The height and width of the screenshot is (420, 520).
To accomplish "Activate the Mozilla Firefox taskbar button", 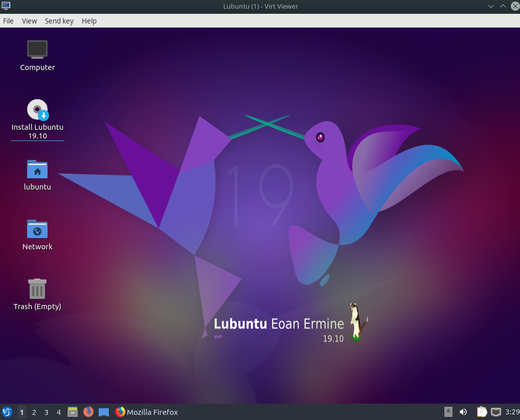I will coord(147,412).
